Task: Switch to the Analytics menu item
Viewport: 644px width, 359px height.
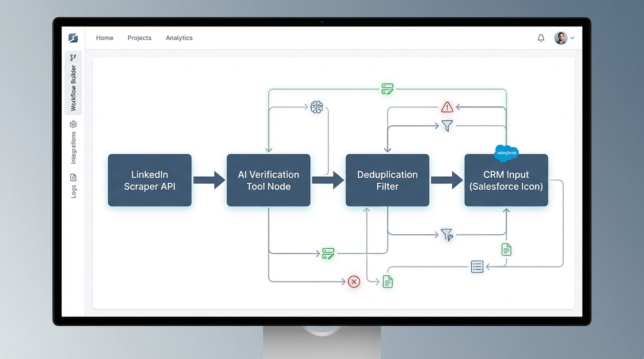Action: click(x=179, y=38)
